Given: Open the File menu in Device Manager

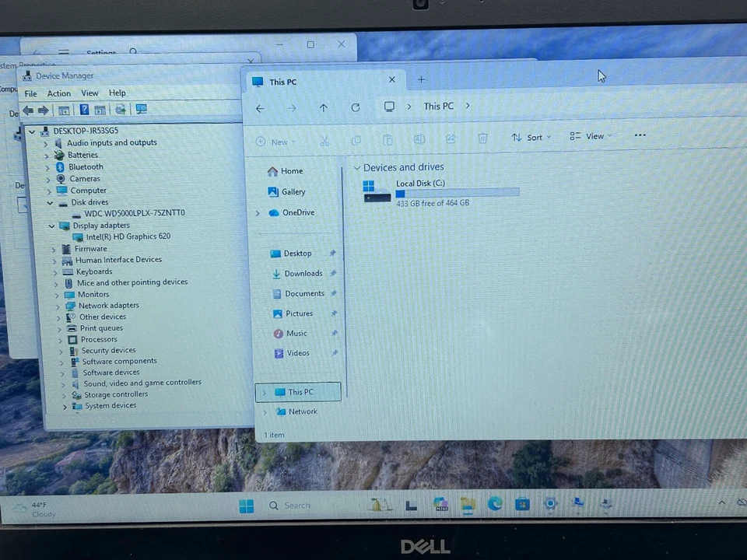Looking at the screenshot, I should coord(30,94).
